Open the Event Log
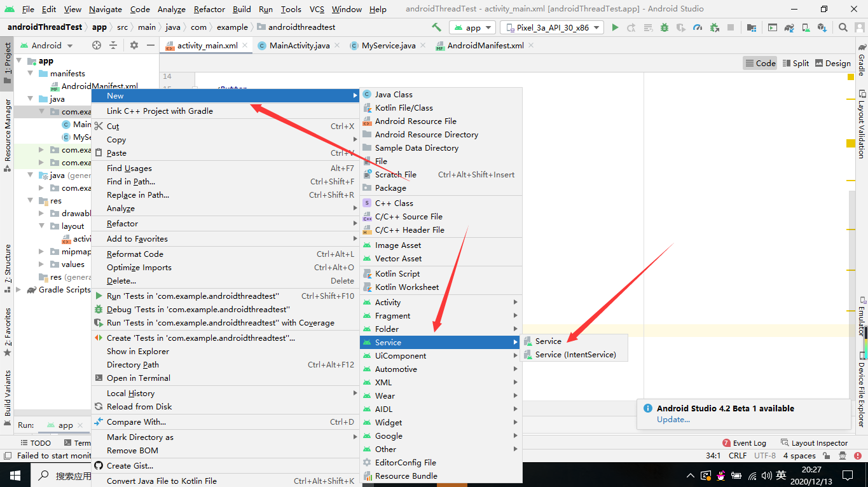Viewport: 868px width, 487px height. tap(744, 443)
